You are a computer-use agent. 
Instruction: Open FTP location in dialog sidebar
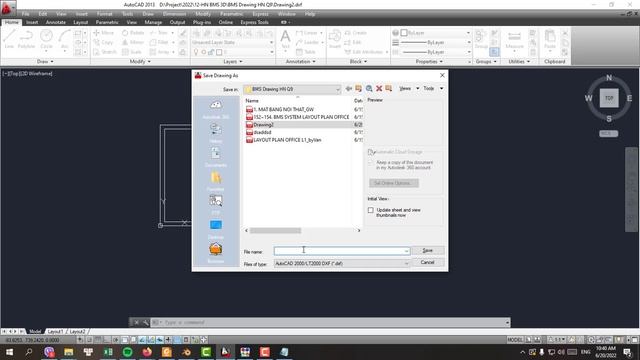point(216,205)
